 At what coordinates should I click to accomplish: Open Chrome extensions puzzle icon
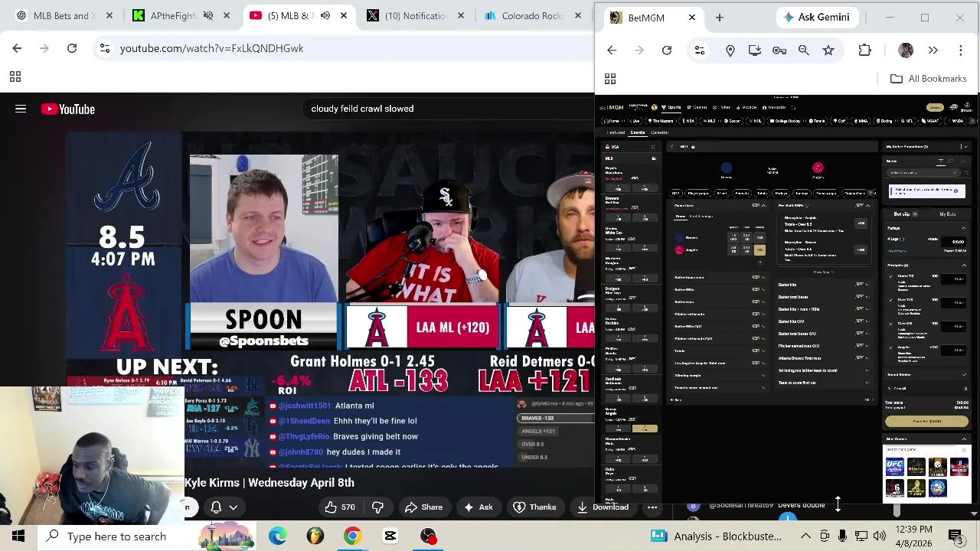click(864, 51)
